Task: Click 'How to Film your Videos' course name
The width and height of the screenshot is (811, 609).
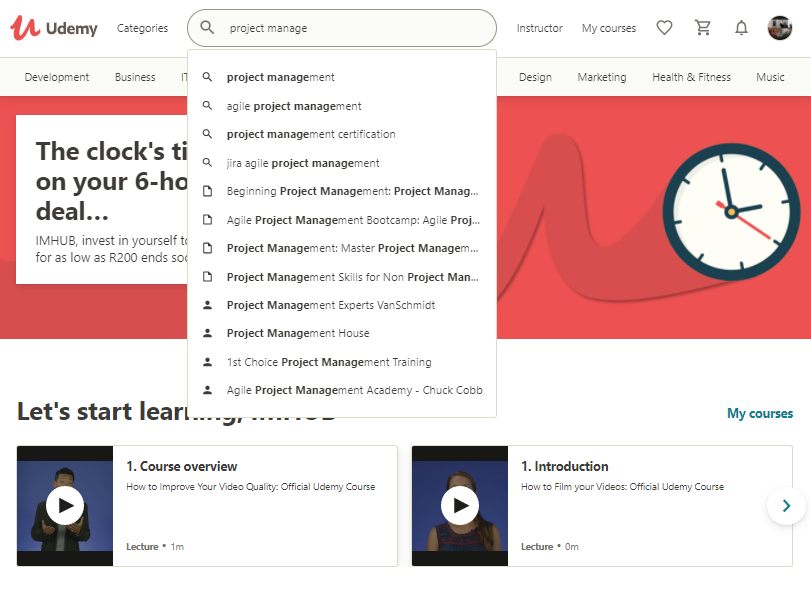Action: click(622, 487)
